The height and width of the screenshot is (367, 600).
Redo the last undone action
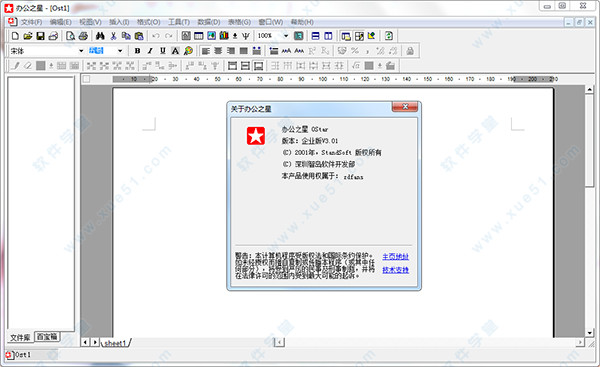(169, 36)
